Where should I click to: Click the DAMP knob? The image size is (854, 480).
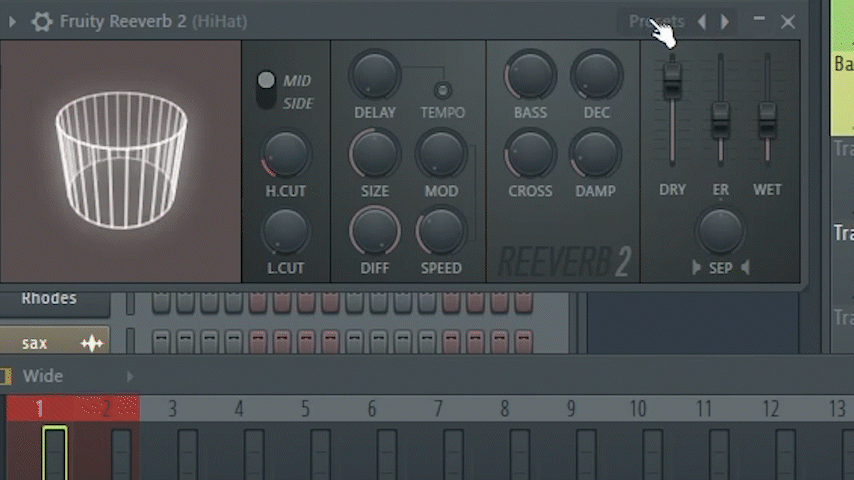(595, 154)
